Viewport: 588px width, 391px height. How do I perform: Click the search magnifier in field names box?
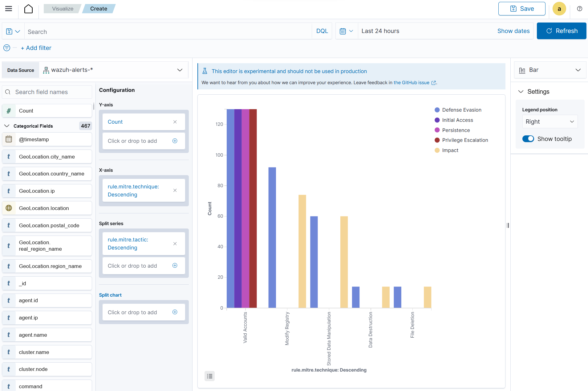click(8, 92)
